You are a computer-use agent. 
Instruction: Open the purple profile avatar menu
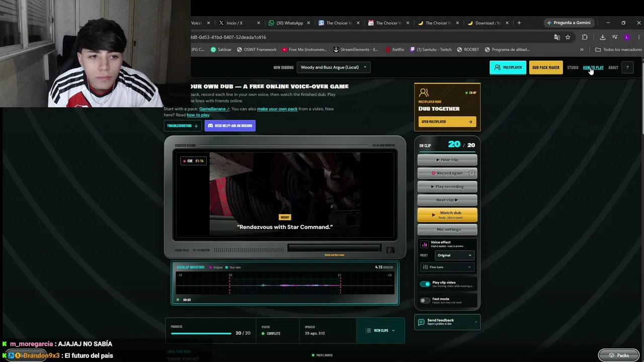click(x=627, y=37)
